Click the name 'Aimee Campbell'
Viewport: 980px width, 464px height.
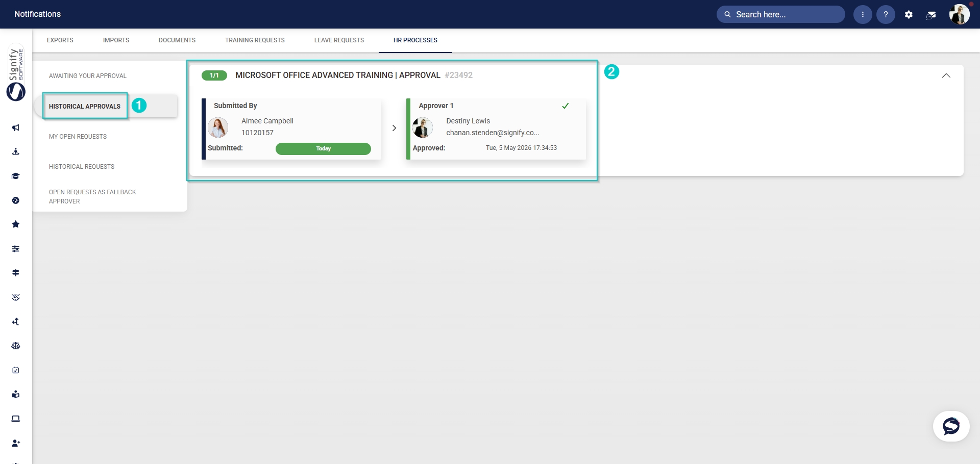tap(267, 121)
